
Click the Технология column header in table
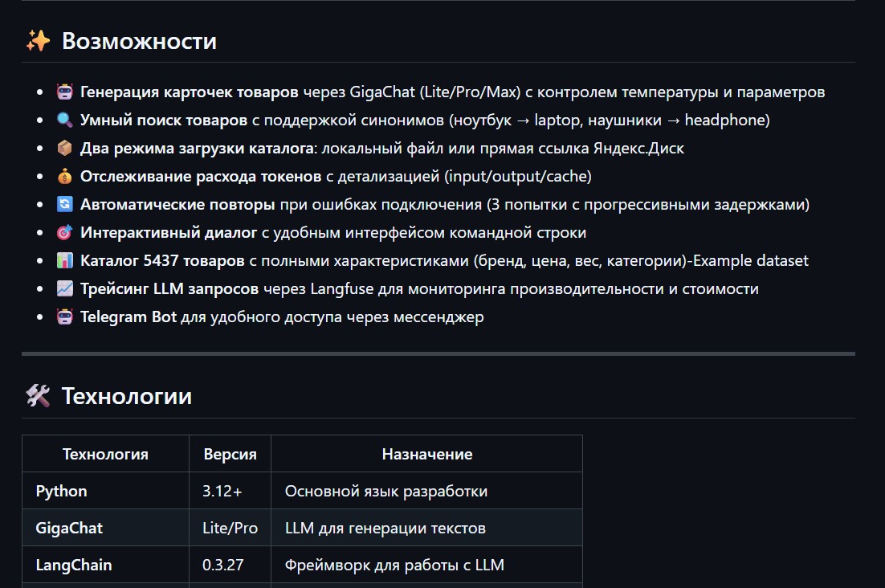pos(105,455)
